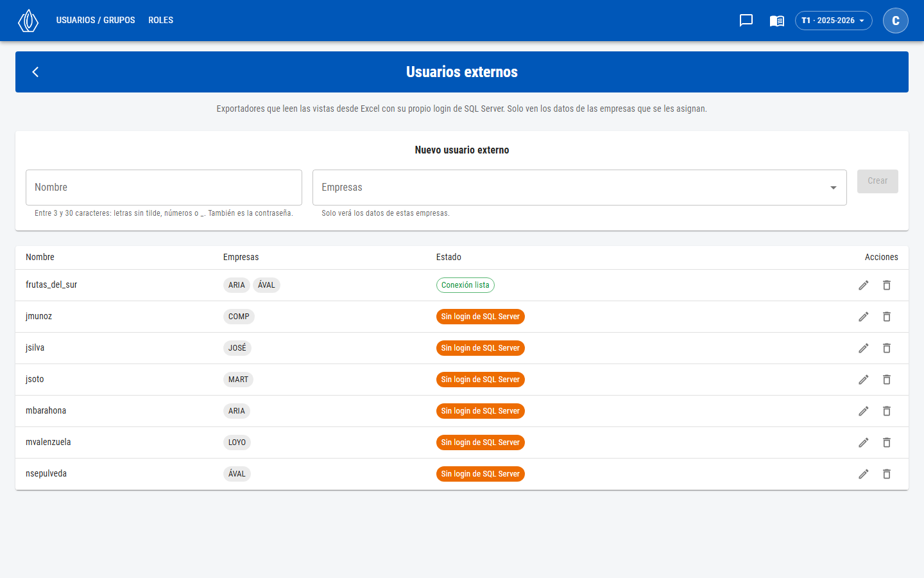Click the app logo in the header

click(x=28, y=21)
